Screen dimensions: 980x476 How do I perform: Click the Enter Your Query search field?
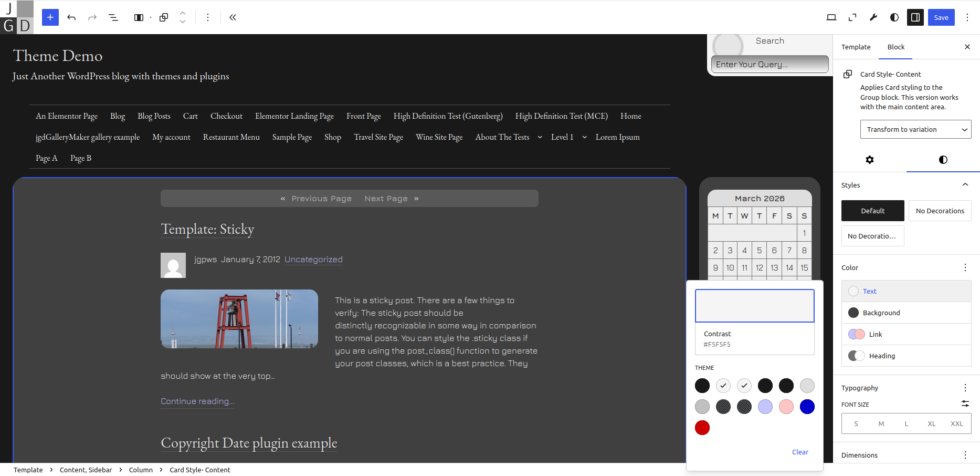pyautogui.click(x=770, y=64)
